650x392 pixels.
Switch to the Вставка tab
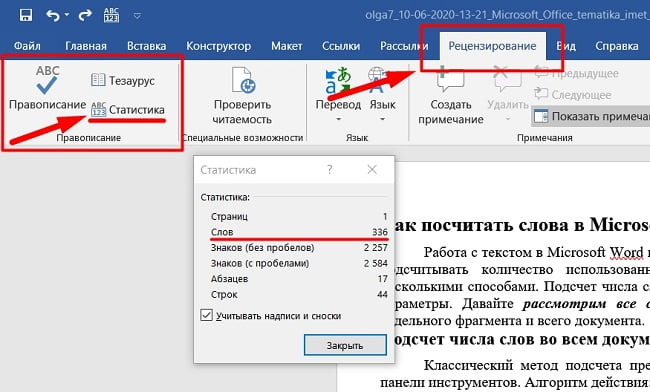(146, 46)
